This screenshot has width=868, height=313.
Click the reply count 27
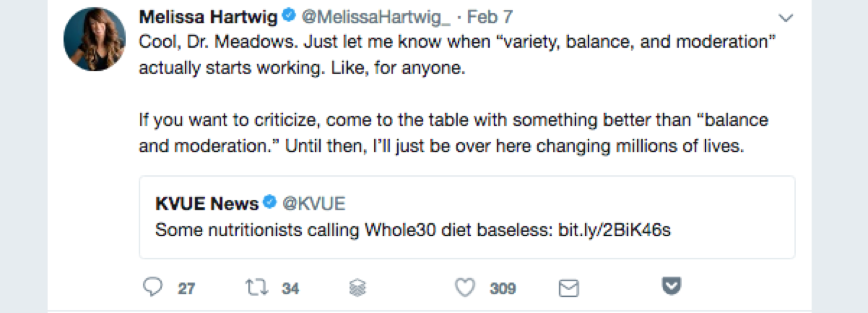click(x=186, y=288)
